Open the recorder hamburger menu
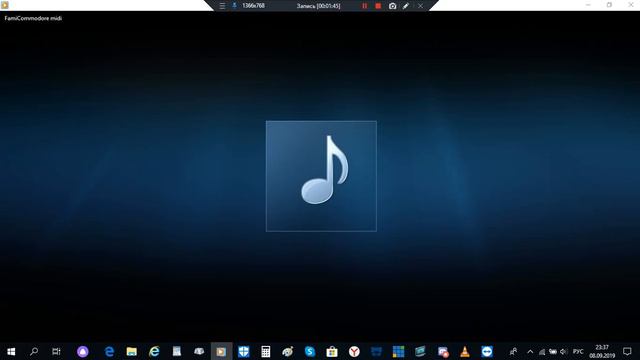The width and height of the screenshot is (640, 360). tap(222, 6)
